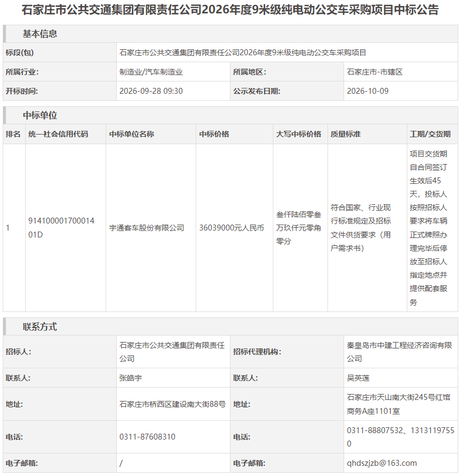The height and width of the screenshot is (476, 462).
Task: Select the 石家庄市-市辖区 value
Action: pyautogui.click(x=375, y=72)
